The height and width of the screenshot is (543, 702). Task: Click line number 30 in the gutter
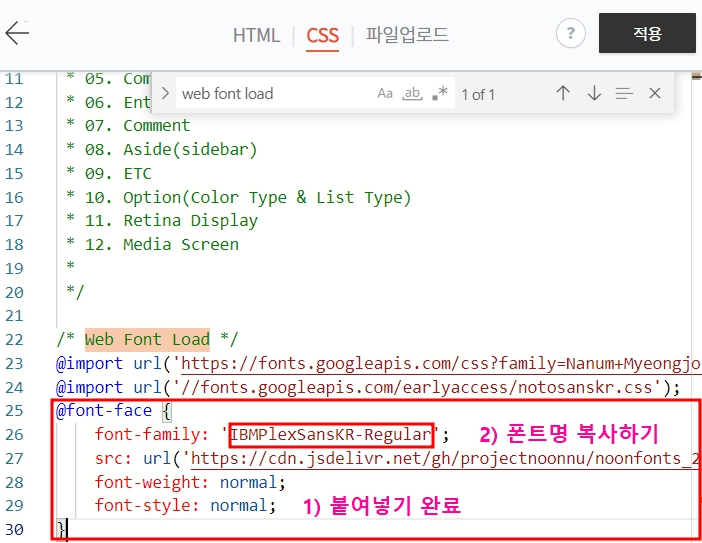click(14, 530)
